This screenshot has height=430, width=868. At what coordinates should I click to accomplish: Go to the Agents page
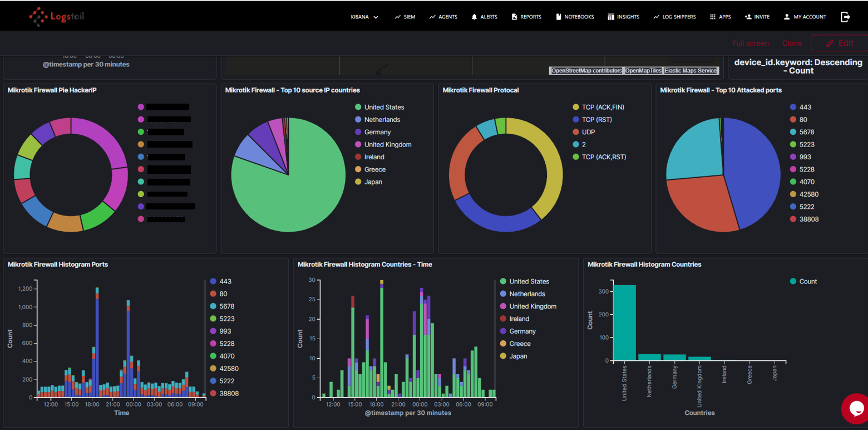(x=443, y=17)
